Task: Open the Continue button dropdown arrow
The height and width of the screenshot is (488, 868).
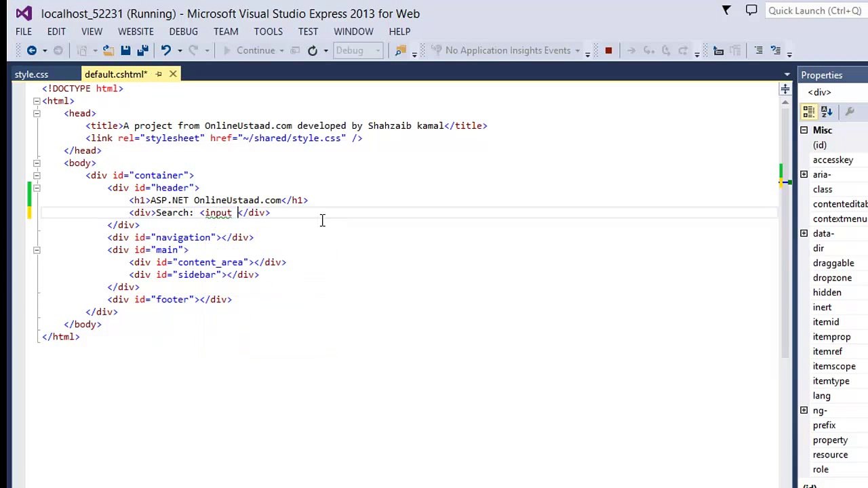Action: 281,50
